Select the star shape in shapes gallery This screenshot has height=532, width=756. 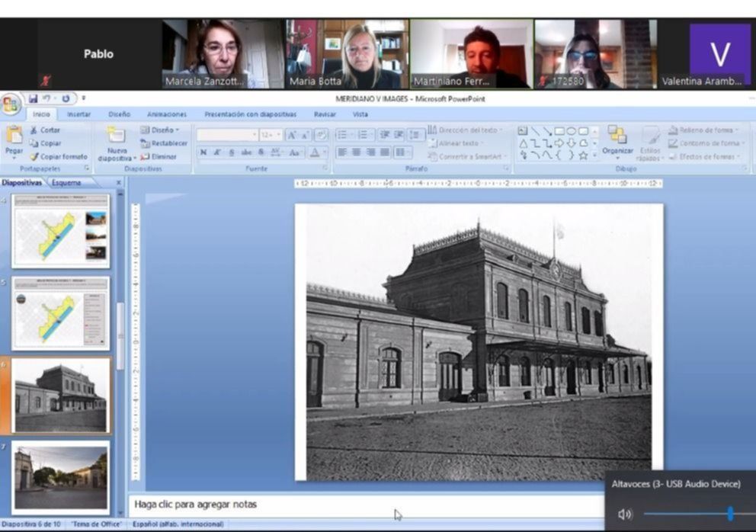click(583, 155)
